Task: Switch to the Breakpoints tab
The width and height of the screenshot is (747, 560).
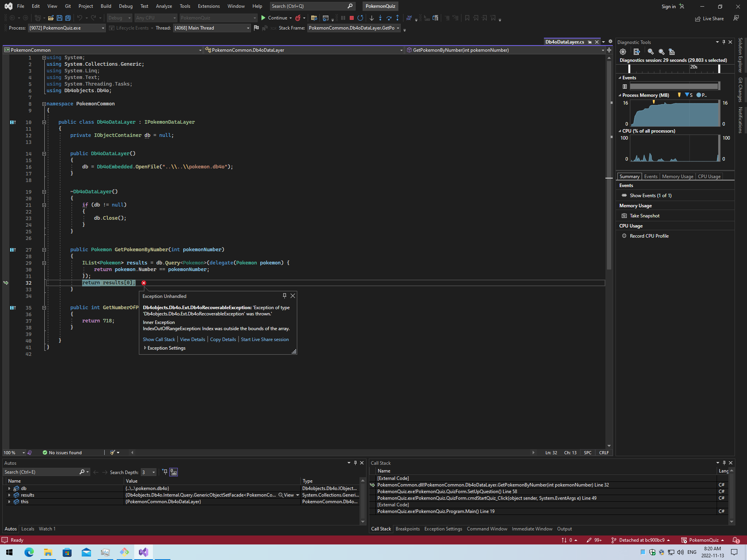Action: [x=407, y=529]
